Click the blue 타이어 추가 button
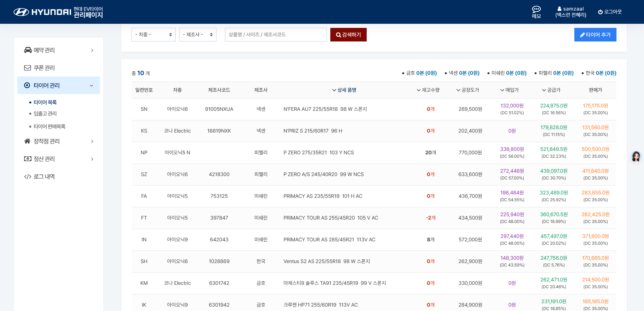 click(x=595, y=35)
